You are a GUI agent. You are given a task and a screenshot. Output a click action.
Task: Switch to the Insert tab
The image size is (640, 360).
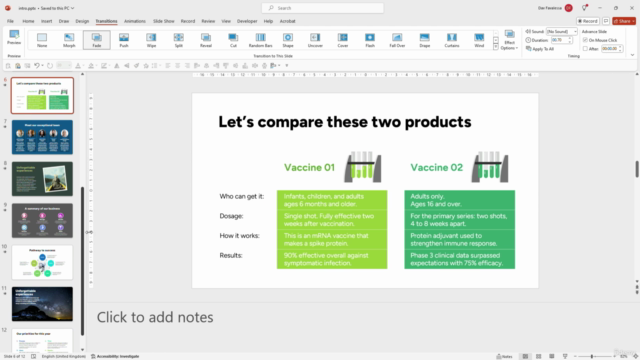click(46, 21)
